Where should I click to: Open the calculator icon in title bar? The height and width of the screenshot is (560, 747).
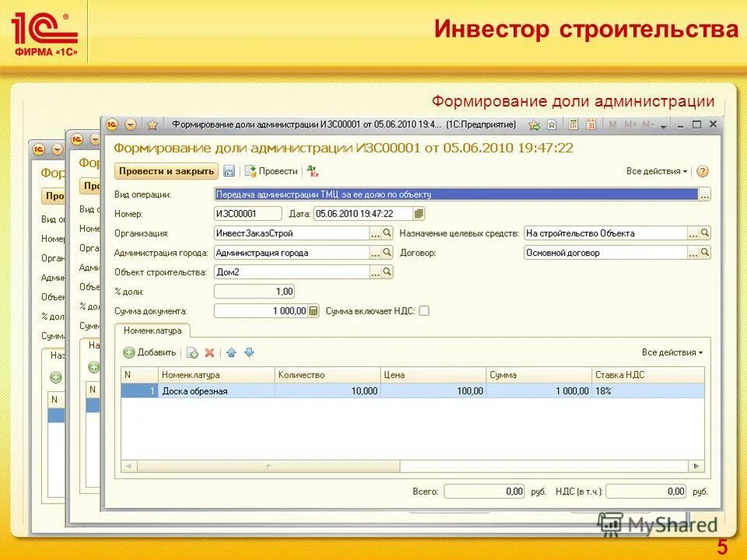tap(573, 124)
